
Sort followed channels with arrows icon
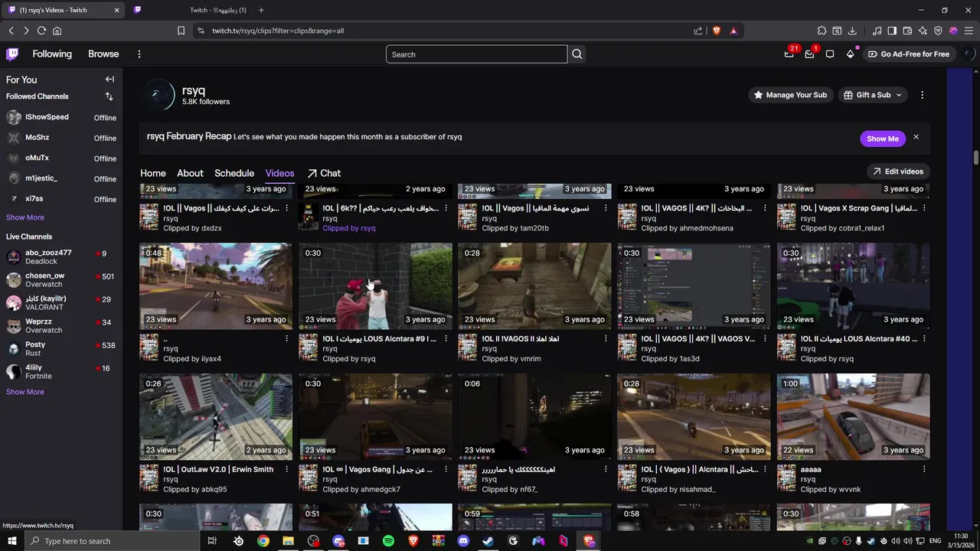pyautogui.click(x=109, y=96)
